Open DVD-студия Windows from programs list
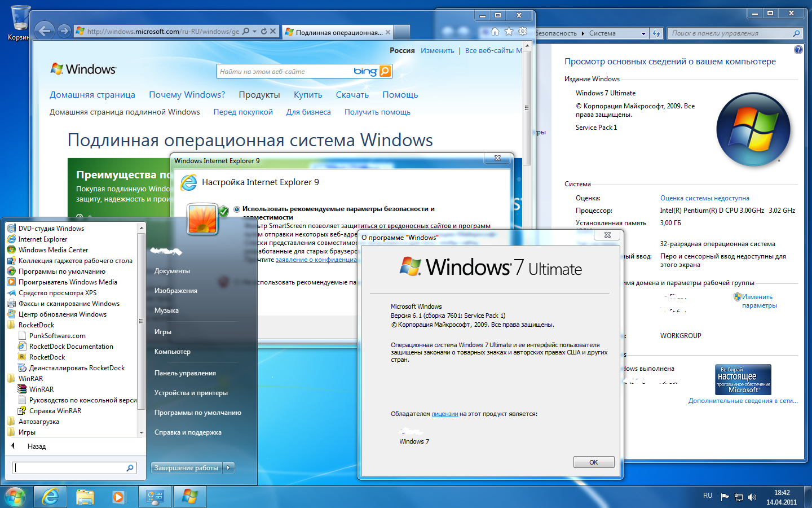Viewport: 812px width, 508px height. 51,229
